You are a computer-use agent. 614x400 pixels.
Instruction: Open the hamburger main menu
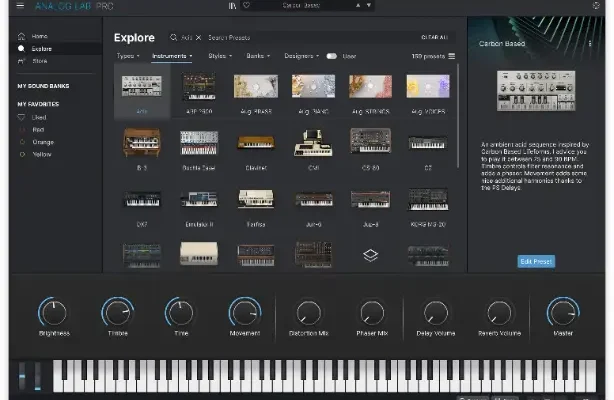[19, 6]
